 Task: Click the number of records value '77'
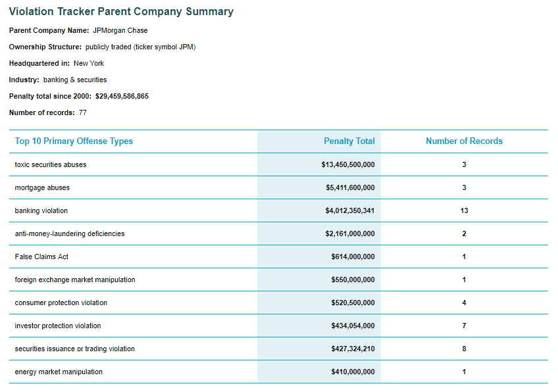pyautogui.click(x=83, y=112)
